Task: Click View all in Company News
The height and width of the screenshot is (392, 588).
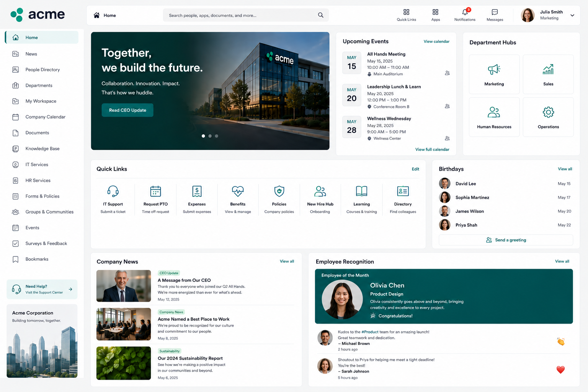Action: click(287, 261)
